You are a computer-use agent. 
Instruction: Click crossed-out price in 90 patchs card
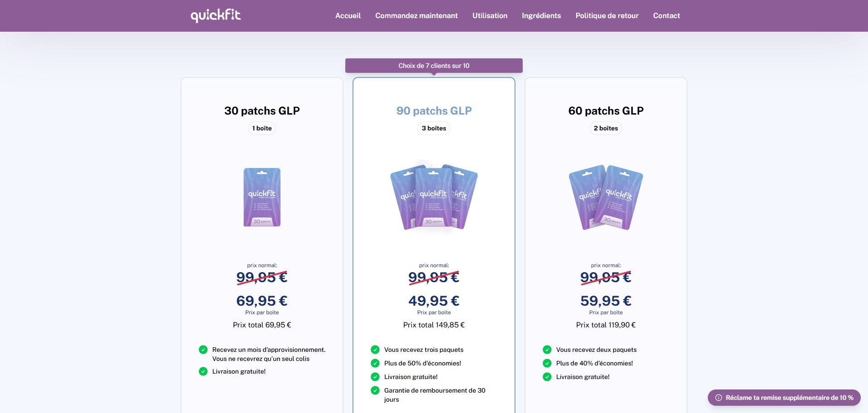434,277
